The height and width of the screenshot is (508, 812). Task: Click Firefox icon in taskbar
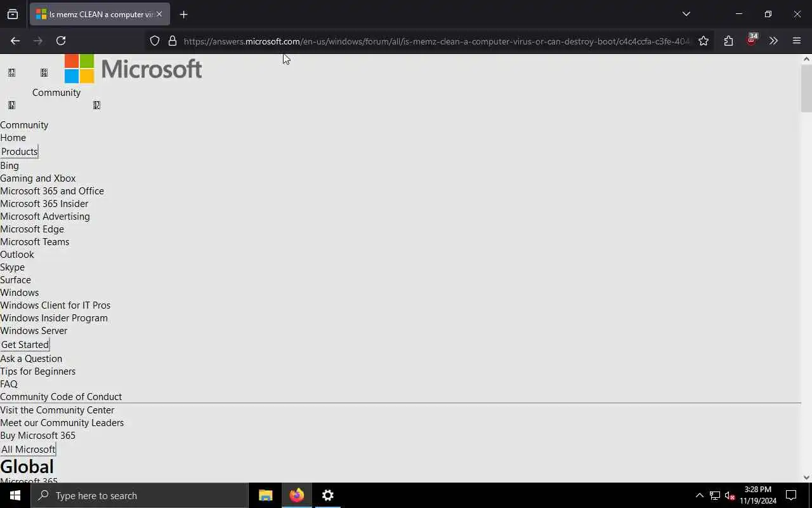296,495
